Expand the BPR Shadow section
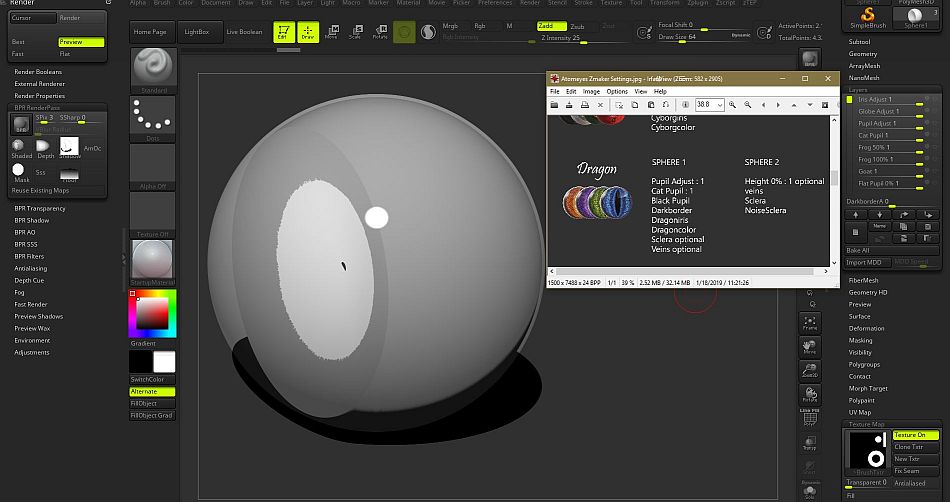This screenshot has width=950, height=502. [32, 220]
